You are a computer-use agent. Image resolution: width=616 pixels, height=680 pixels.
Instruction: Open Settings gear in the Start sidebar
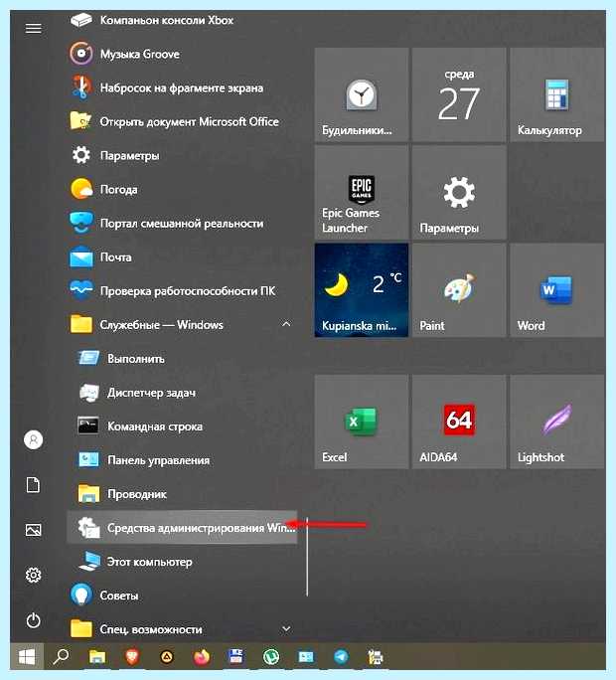point(34,575)
